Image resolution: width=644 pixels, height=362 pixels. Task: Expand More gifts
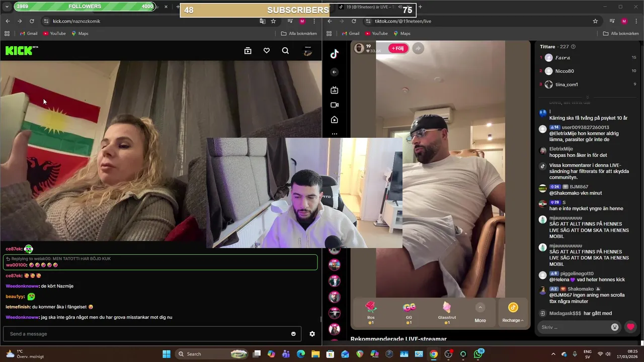coord(480,313)
